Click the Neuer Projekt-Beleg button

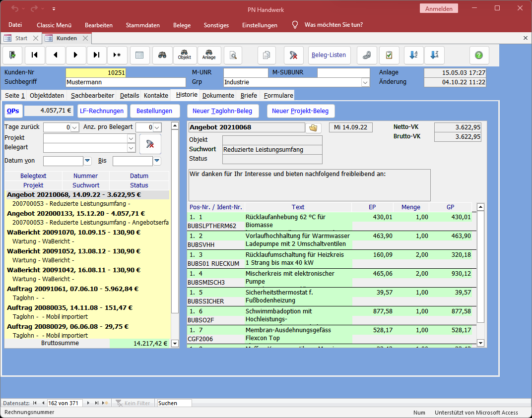pyautogui.click(x=301, y=111)
